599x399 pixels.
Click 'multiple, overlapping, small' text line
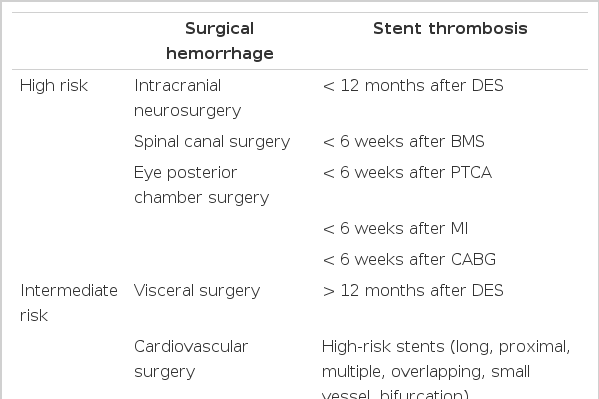[426, 372]
